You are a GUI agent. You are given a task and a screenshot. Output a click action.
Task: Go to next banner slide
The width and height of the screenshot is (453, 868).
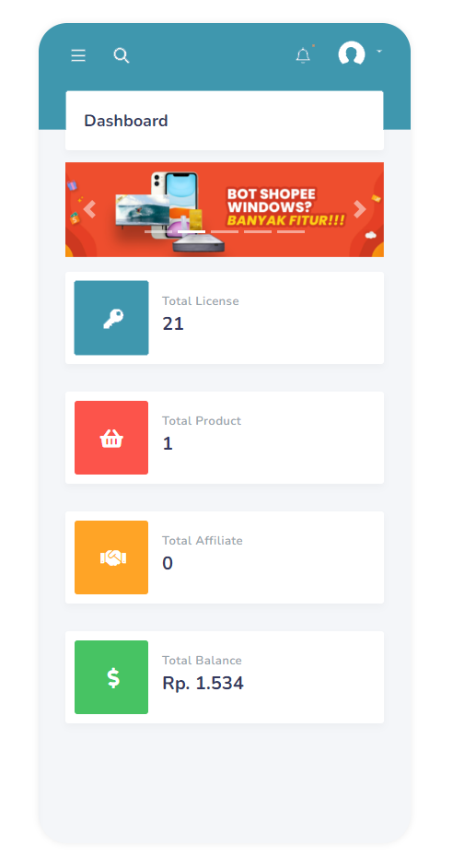(x=360, y=209)
